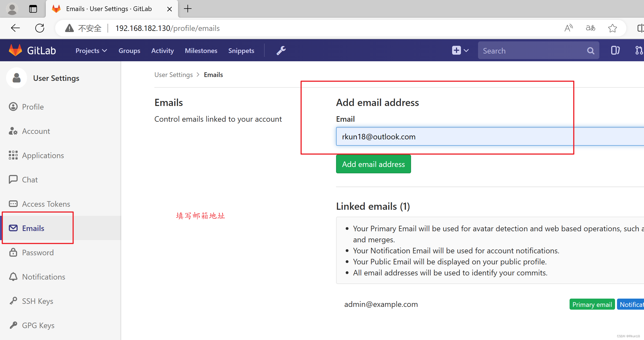Expand the Projects dropdown menu

click(x=91, y=51)
